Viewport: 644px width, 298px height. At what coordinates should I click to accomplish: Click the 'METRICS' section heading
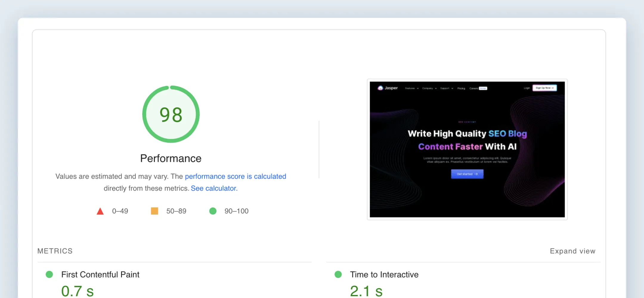pos(55,251)
